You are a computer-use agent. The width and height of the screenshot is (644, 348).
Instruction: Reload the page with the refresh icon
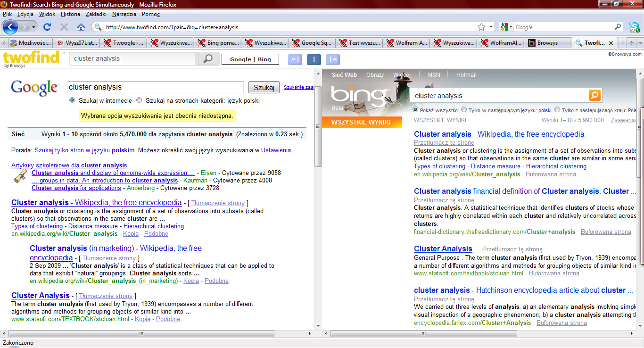tap(47, 27)
